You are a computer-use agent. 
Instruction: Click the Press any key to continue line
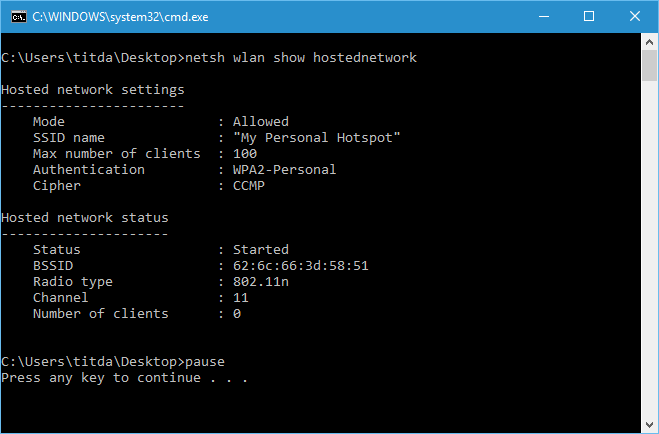124,378
